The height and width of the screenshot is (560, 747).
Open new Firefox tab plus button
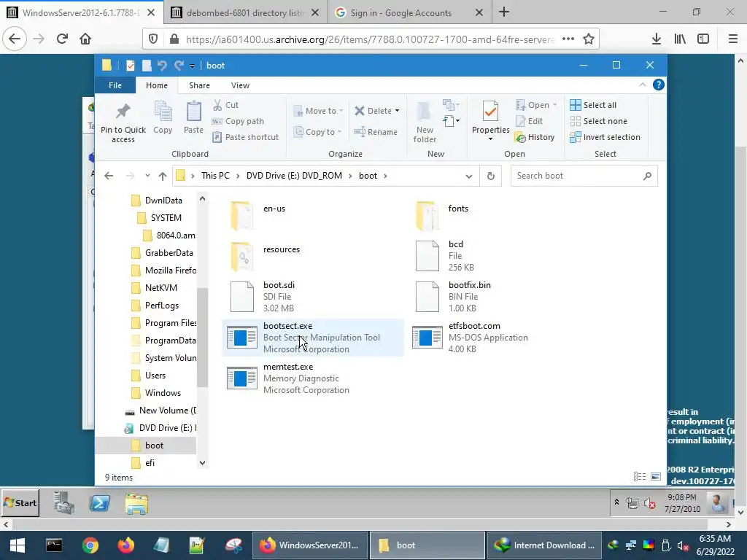pyautogui.click(x=504, y=12)
